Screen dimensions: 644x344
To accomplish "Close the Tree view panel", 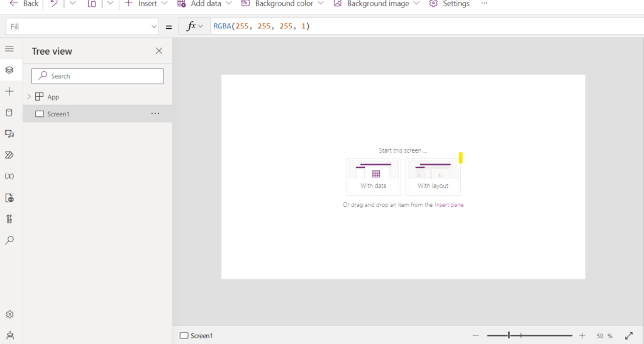I will pos(159,51).
